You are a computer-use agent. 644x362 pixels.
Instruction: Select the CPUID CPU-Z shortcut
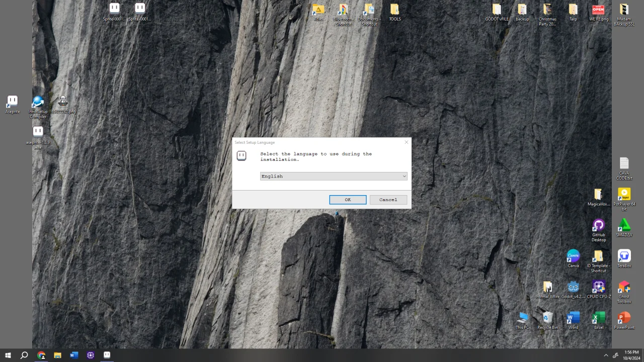coord(599,290)
